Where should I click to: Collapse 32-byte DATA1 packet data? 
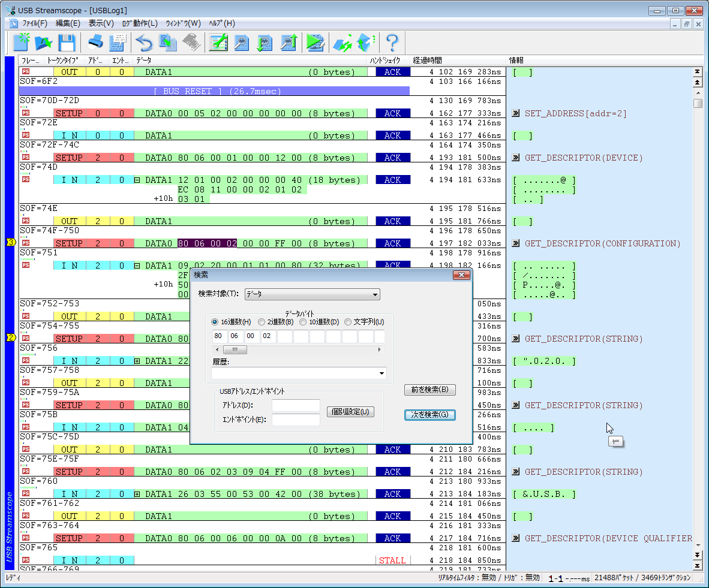(137, 266)
